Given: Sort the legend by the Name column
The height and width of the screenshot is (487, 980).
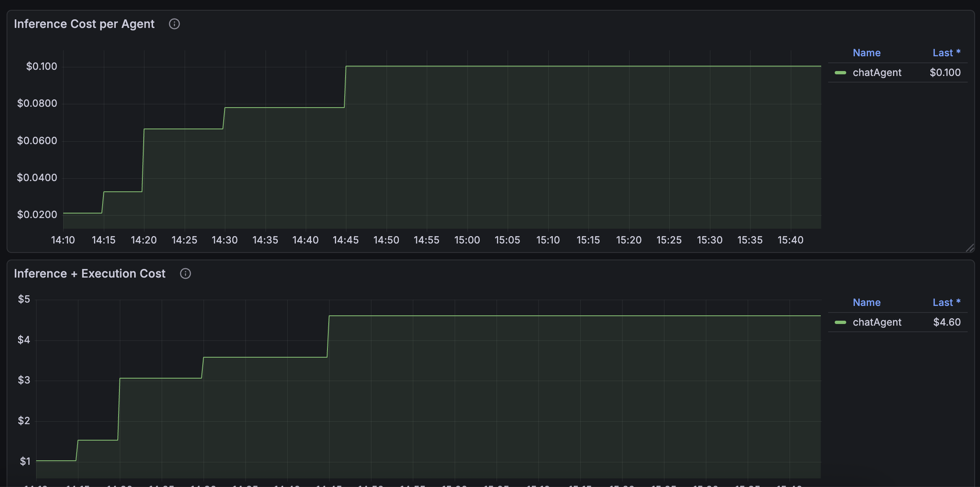Looking at the screenshot, I should (866, 53).
